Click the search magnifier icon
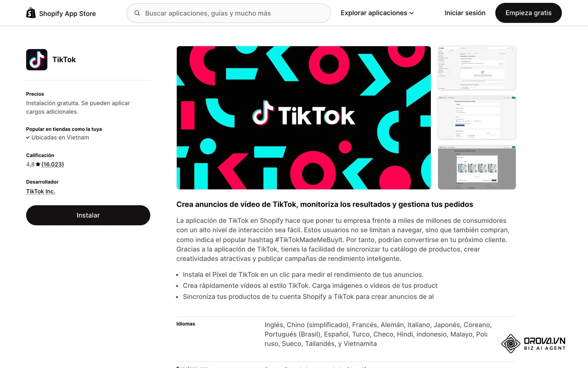This screenshot has height=368, width=588. [137, 13]
